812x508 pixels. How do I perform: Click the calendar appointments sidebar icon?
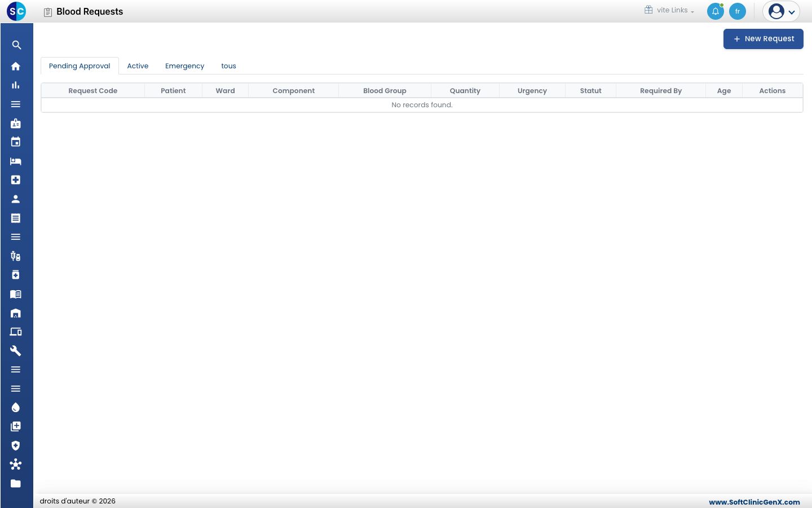point(16,142)
